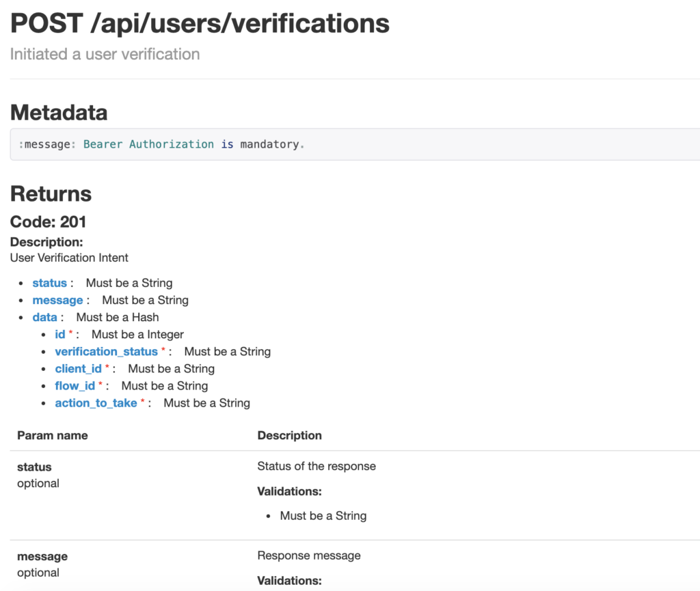Open the 'id' nested parameter link
Screen dimensions: 700x591
coord(60,334)
